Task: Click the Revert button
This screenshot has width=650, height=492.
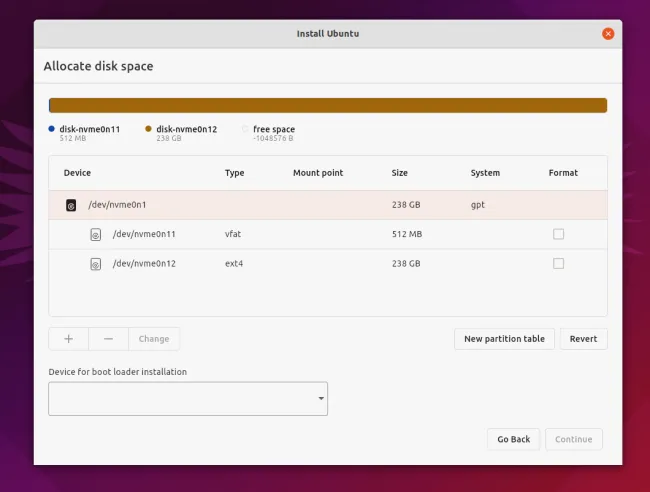Action: [x=583, y=339]
